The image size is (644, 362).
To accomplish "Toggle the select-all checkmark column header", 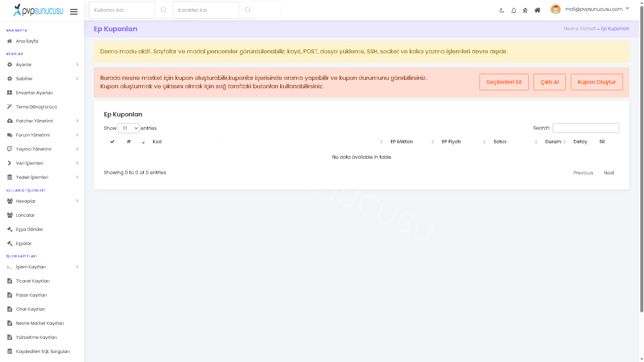I will (112, 142).
